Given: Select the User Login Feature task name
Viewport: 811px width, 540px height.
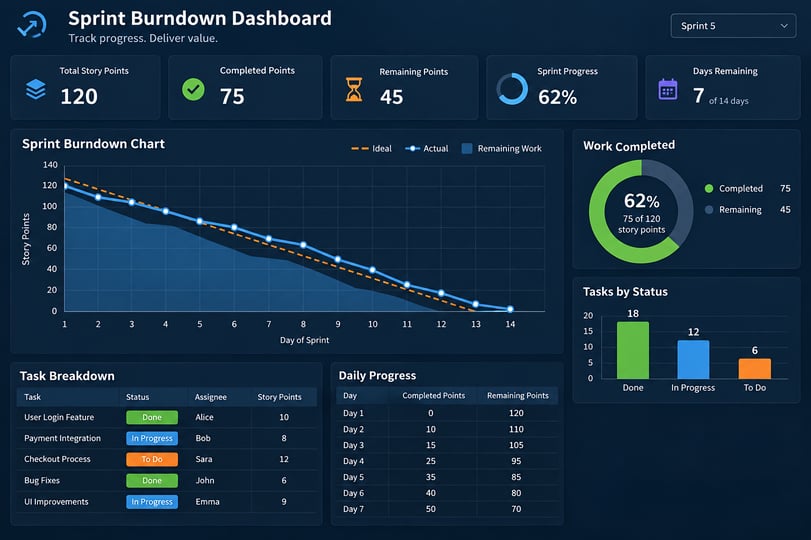Looking at the screenshot, I should [59, 417].
